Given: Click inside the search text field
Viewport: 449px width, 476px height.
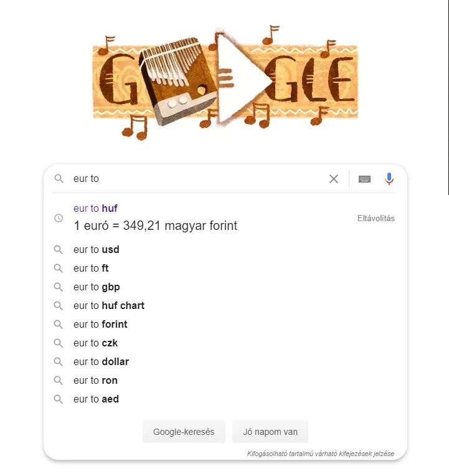Looking at the screenshot, I should [x=197, y=178].
